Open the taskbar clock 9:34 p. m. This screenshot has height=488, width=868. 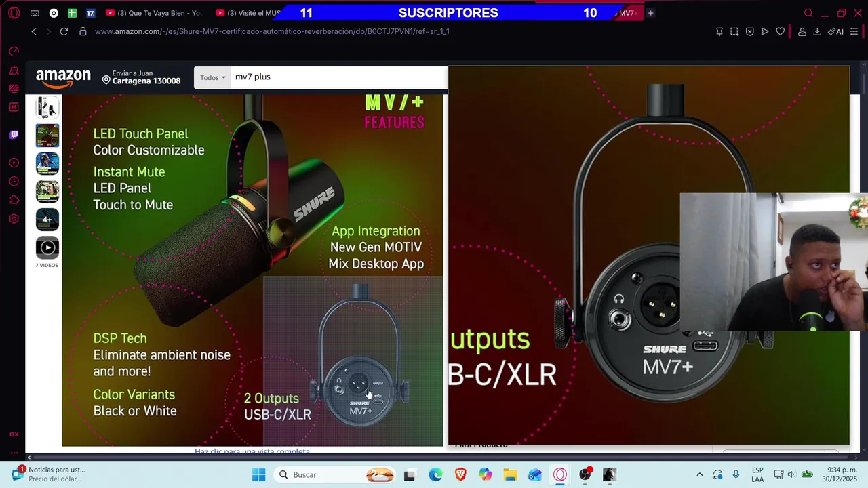[841, 474]
